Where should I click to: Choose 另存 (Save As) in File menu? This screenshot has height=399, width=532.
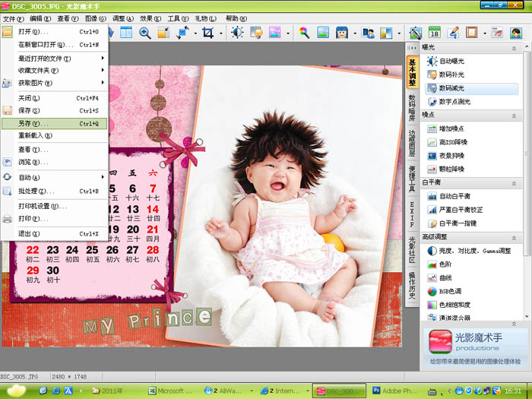(54, 123)
